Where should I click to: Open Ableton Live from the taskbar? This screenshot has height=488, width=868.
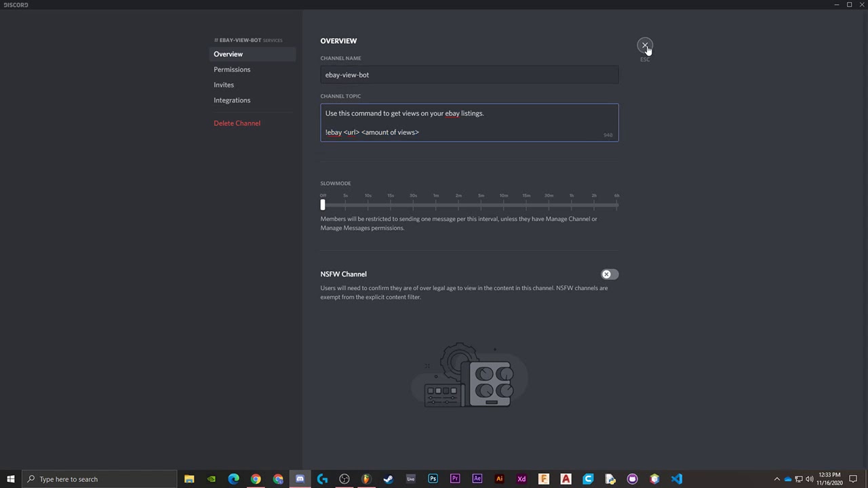pos(411,479)
